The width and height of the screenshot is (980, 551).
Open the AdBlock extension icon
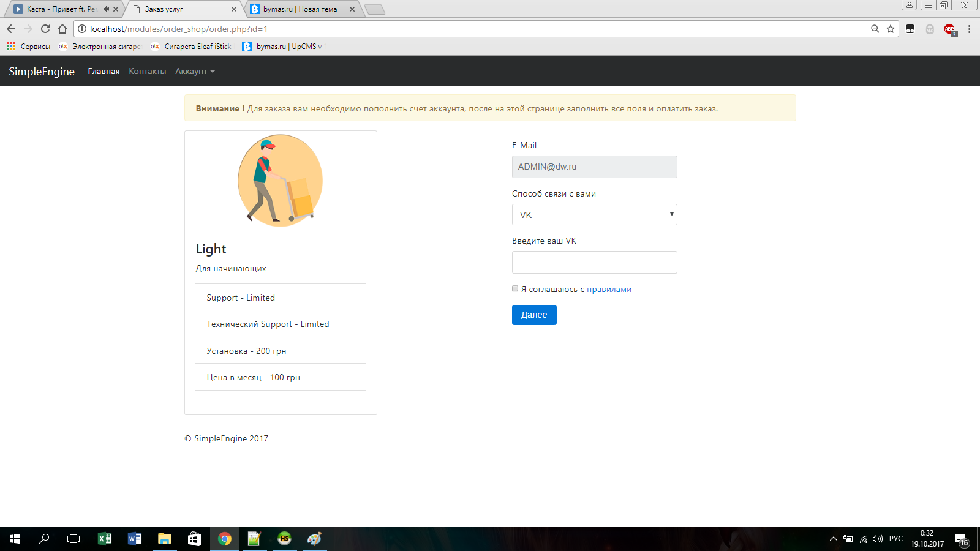[x=949, y=29]
